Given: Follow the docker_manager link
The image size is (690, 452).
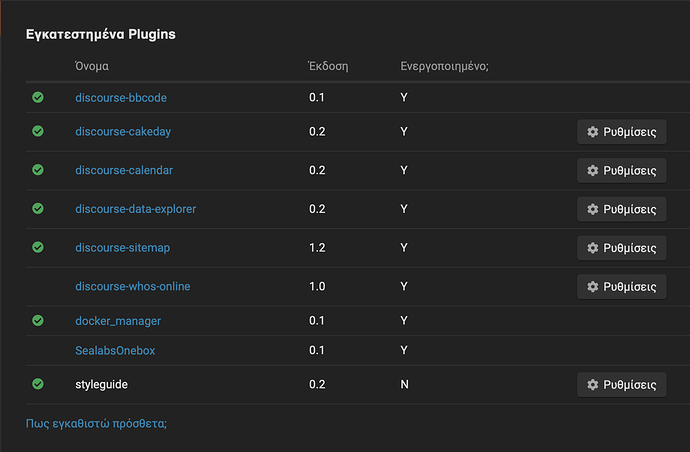Looking at the screenshot, I should tap(118, 321).
